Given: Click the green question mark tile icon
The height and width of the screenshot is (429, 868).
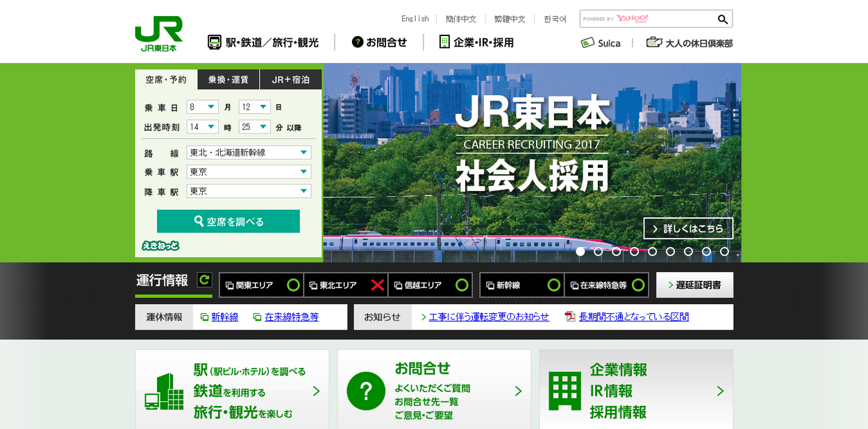Looking at the screenshot, I should pyautogui.click(x=366, y=391).
